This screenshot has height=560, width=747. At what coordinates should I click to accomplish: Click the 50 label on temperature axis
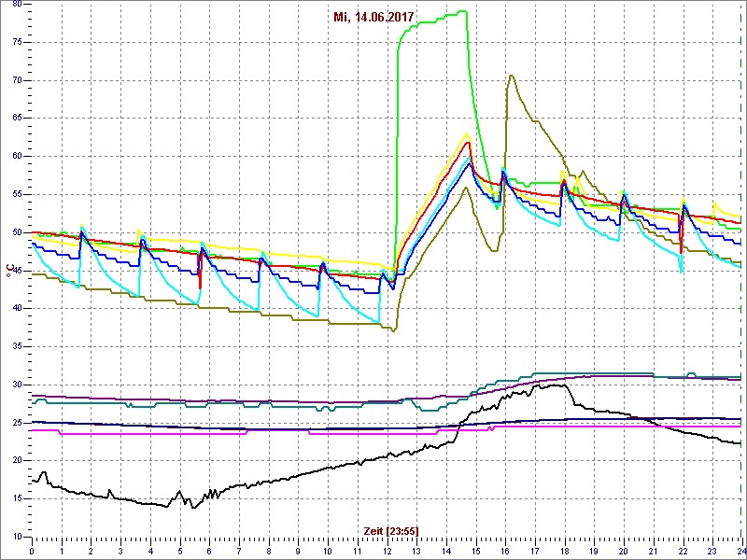(x=16, y=232)
